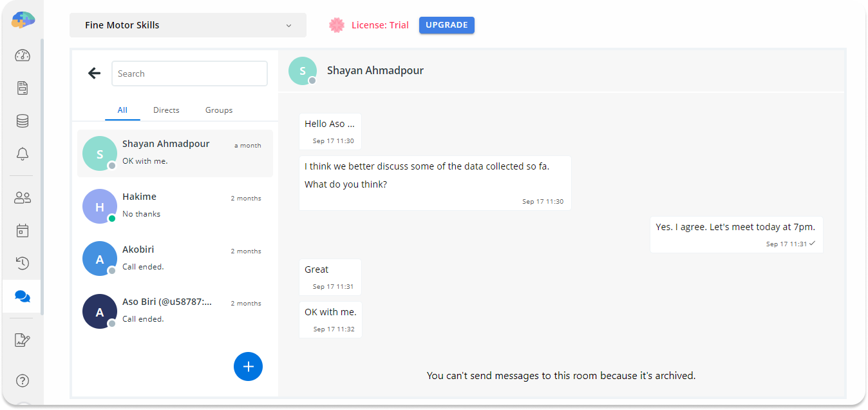The image size is (868, 410).
Task: Open the Database section from sidebar
Action: [x=22, y=121]
